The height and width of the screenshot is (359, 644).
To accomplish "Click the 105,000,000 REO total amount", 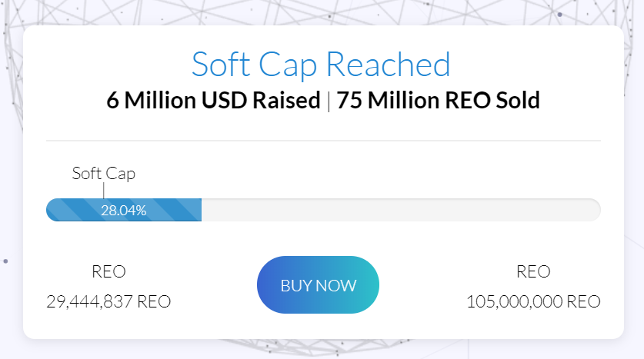I will pyautogui.click(x=533, y=301).
